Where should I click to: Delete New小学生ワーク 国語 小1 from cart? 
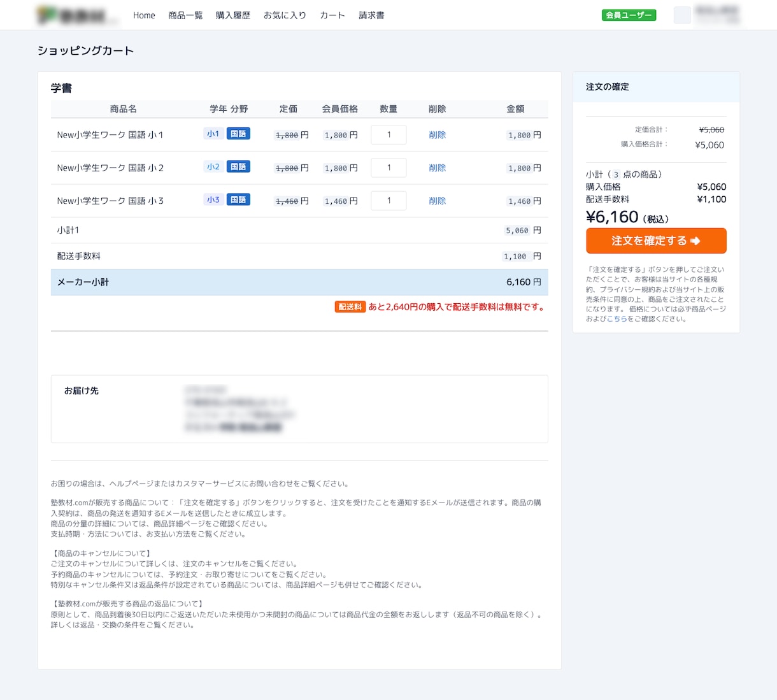coord(438,135)
